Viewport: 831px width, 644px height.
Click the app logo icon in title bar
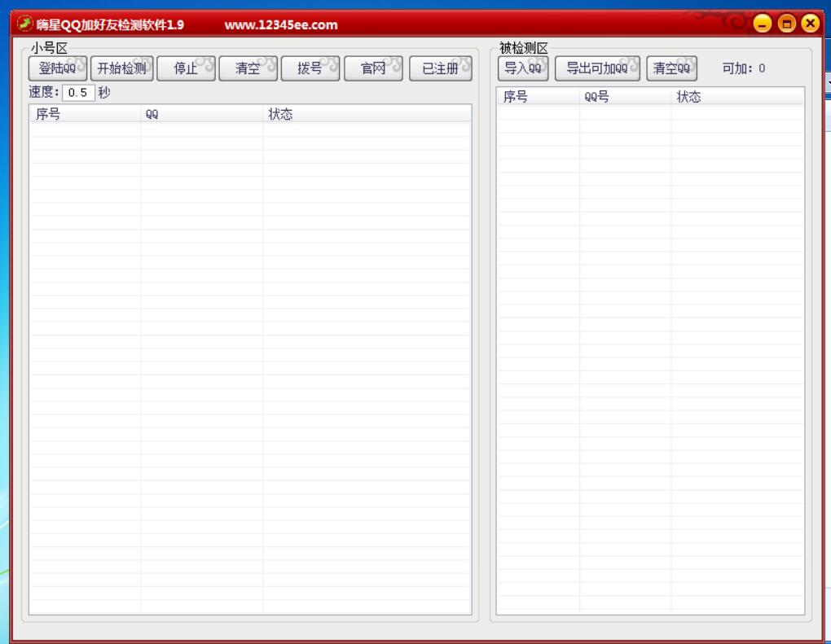tap(24, 24)
